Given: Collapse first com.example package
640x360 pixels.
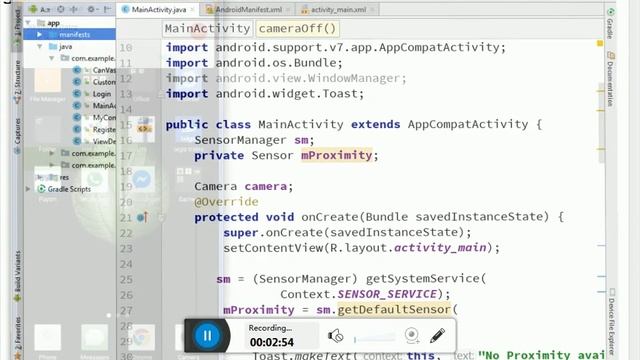Looking at the screenshot, I should pyautogui.click(x=51, y=58).
